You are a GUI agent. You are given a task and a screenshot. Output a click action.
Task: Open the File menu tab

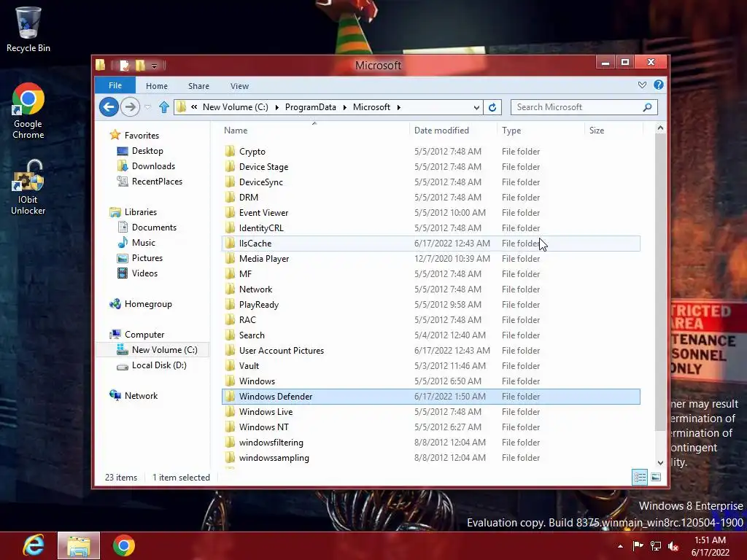[x=115, y=85]
